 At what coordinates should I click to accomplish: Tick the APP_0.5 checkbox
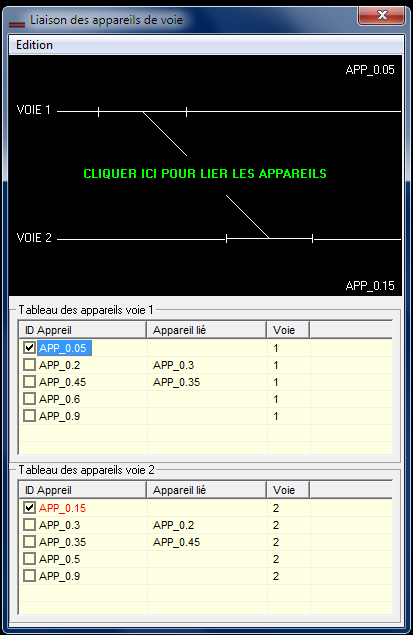29,559
